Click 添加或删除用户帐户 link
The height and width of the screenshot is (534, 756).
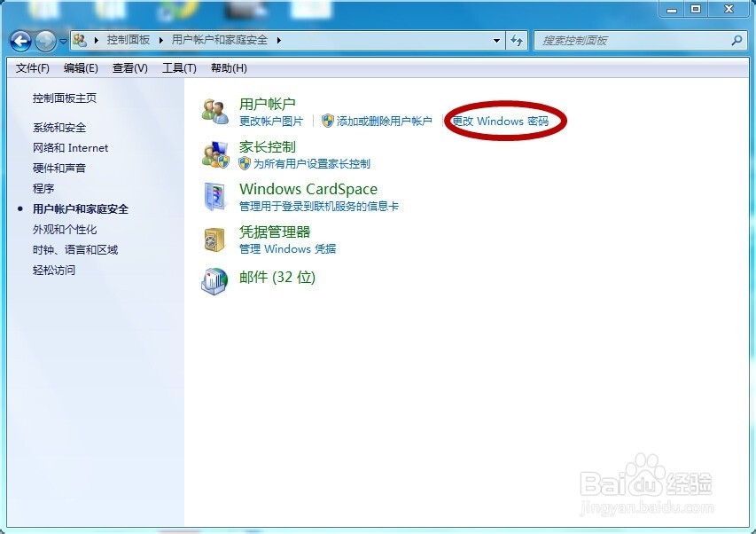[x=385, y=121]
